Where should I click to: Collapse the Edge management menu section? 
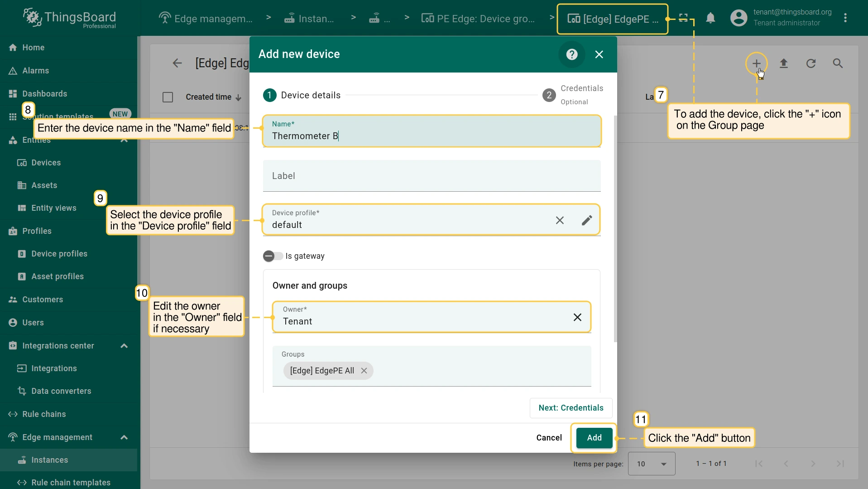(124, 437)
